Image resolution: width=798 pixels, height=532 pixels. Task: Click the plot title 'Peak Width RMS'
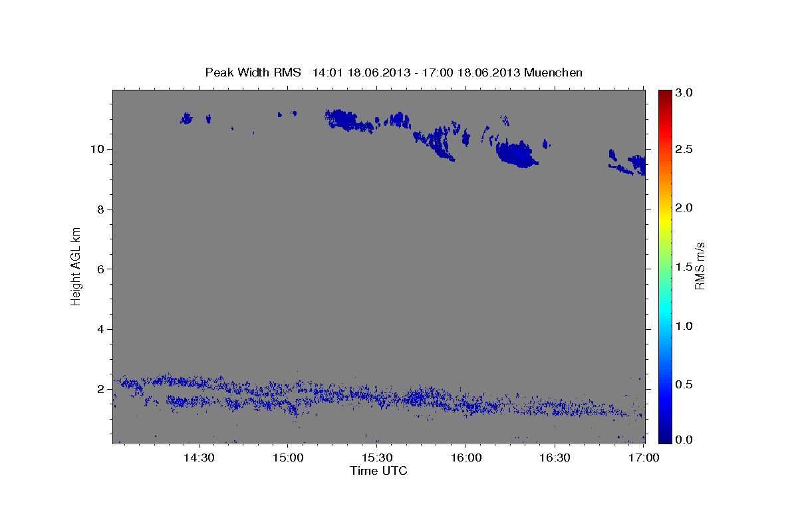pos(253,72)
